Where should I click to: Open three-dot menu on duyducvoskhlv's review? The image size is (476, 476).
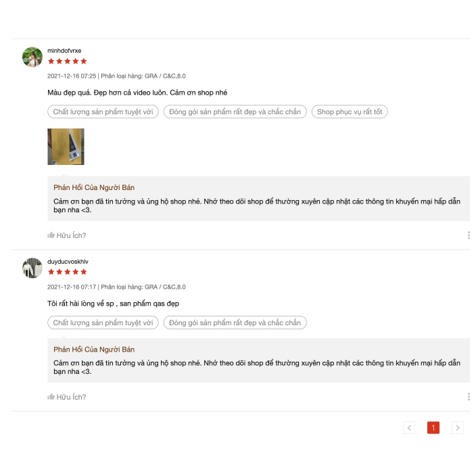click(x=469, y=397)
